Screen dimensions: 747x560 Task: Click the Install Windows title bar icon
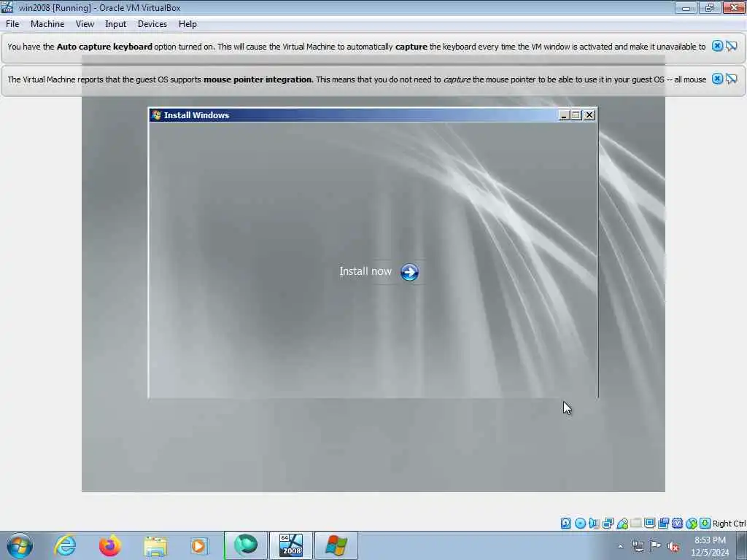[156, 114]
